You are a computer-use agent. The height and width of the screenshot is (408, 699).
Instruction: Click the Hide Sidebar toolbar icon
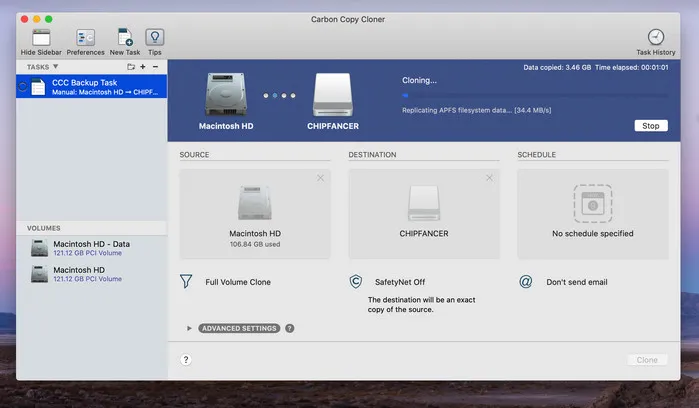[41, 37]
